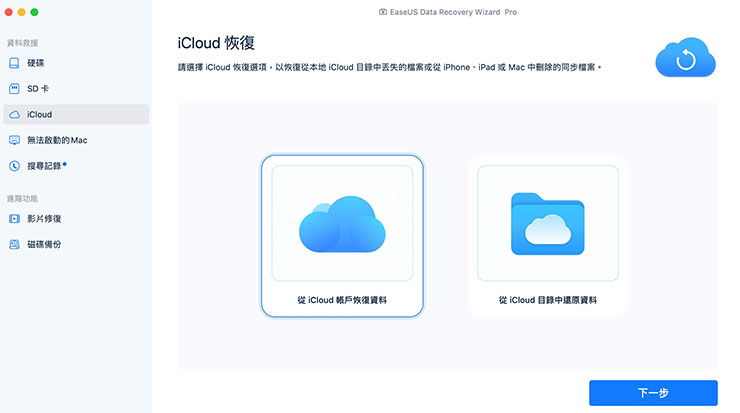Choose 從 iCloud 帳戶恢復資料 option label
740x413 pixels.
click(342, 300)
